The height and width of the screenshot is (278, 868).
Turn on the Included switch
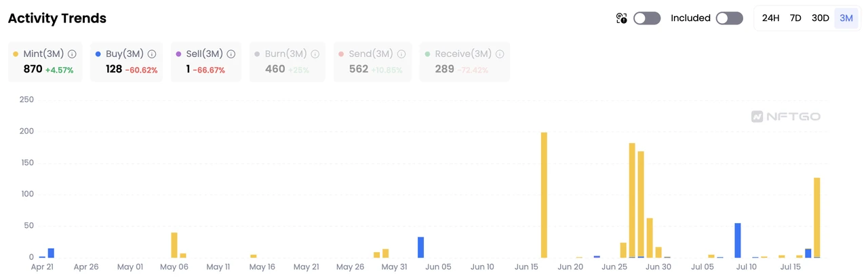[730, 18]
